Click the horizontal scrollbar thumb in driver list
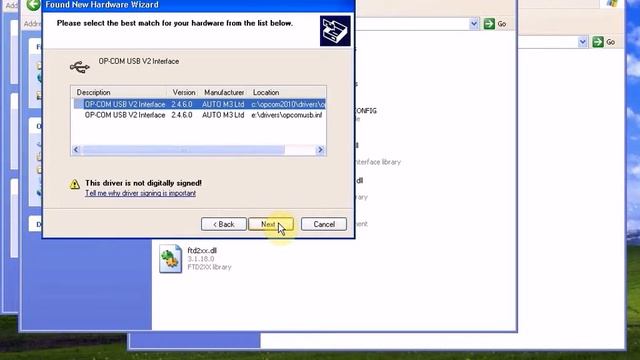Image resolution: width=640 pixels, height=360 pixels. click(183, 150)
